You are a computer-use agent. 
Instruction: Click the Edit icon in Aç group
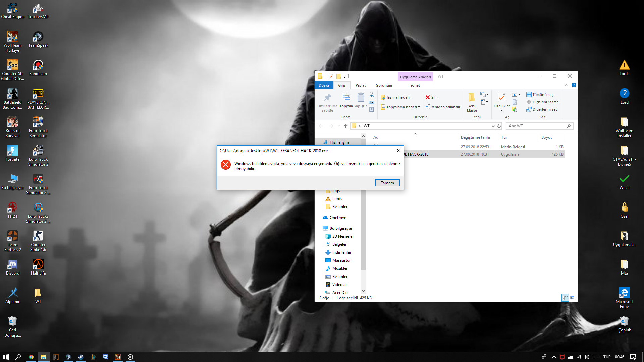coord(515,102)
